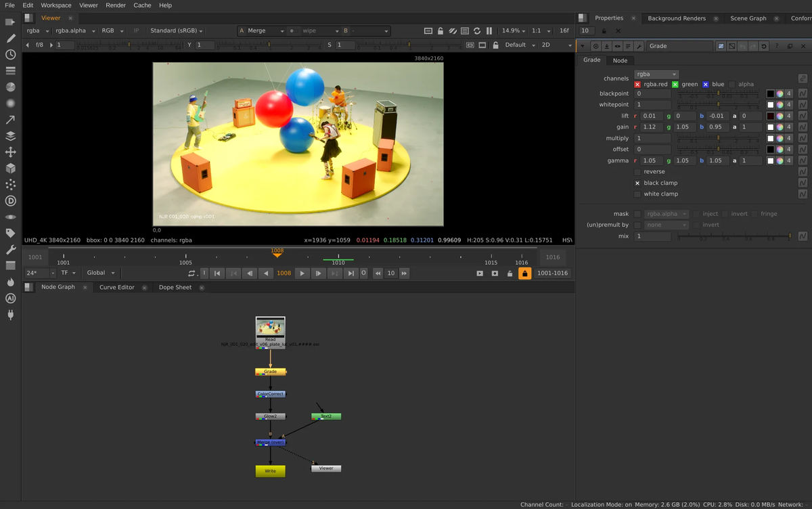The width and height of the screenshot is (812, 509).
Task: Open the FurnaceCore menu (flame icon)
Action: [x=10, y=282]
